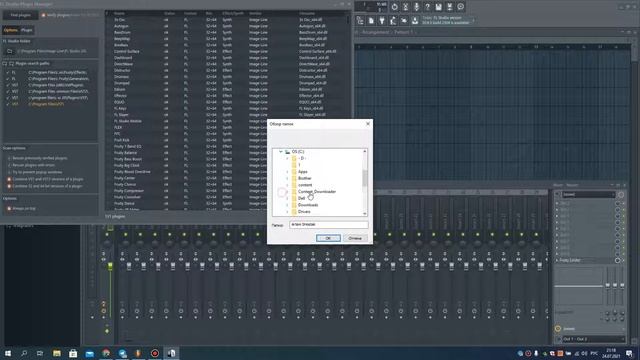Screen dimensions: 640x360
Task: Sort plugin list by Name column
Action: coord(120,13)
